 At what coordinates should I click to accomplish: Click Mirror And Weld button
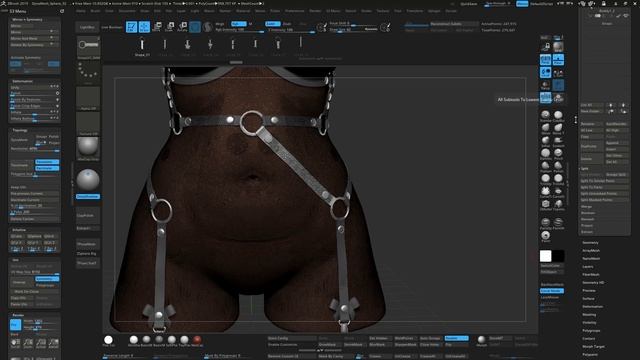[x=34, y=38]
